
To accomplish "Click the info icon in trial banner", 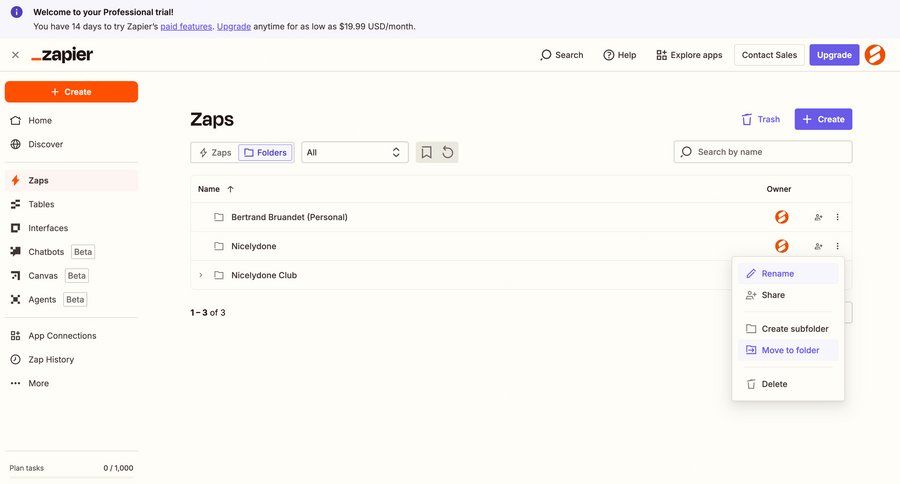I will 17,12.
